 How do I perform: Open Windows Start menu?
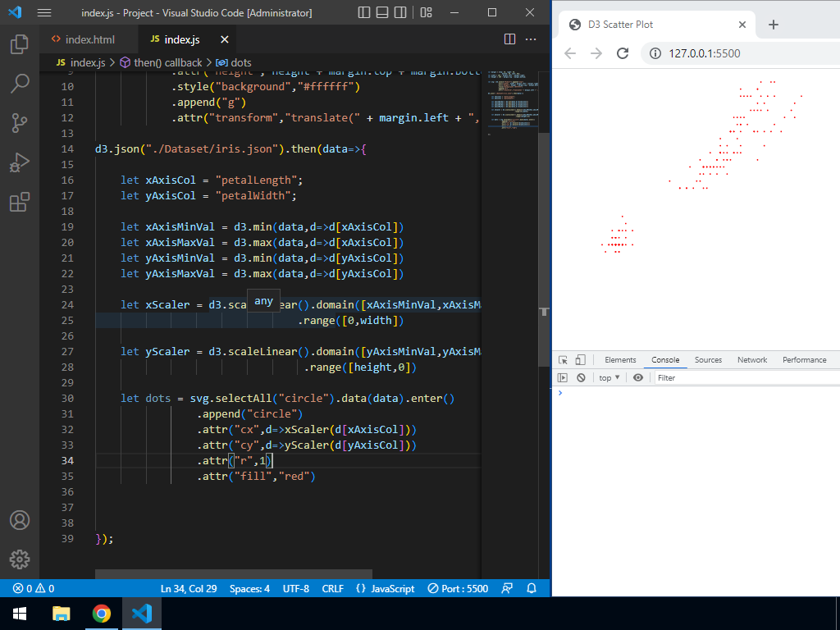20,614
